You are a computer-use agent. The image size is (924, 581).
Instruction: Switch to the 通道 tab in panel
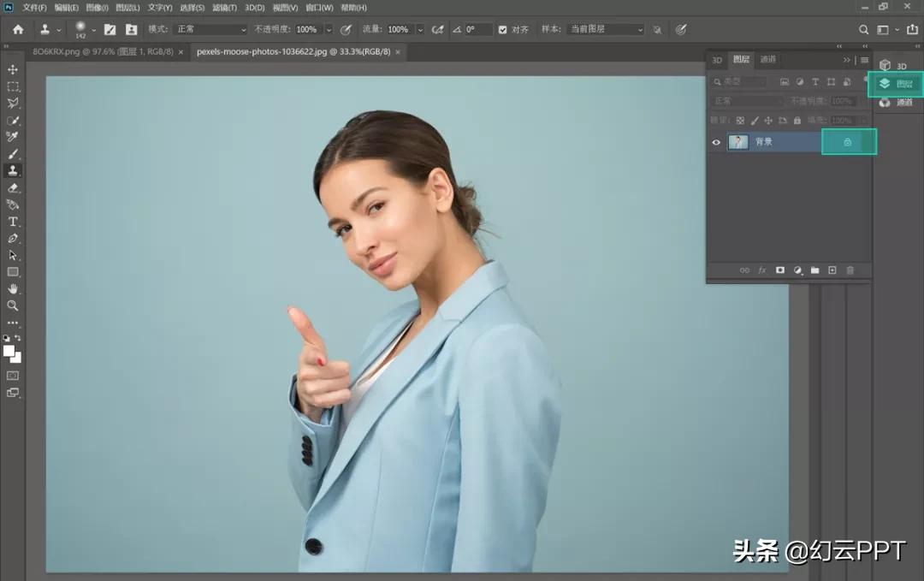point(768,59)
